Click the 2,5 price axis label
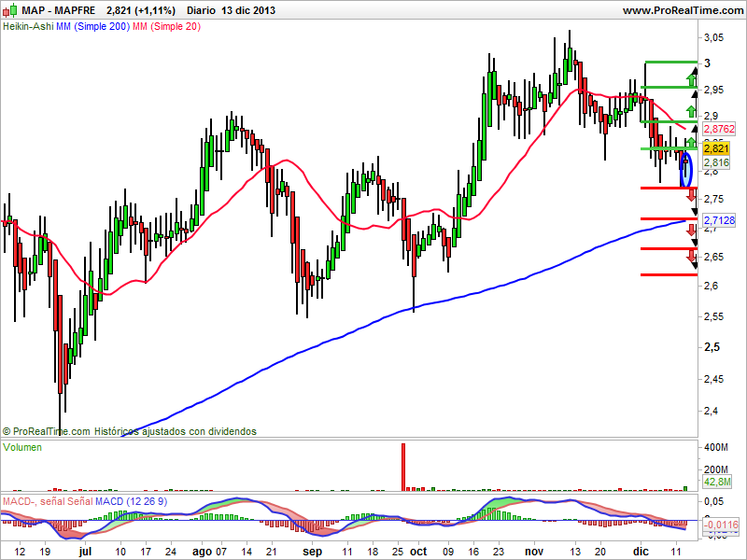747x560 pixels. 712,347
